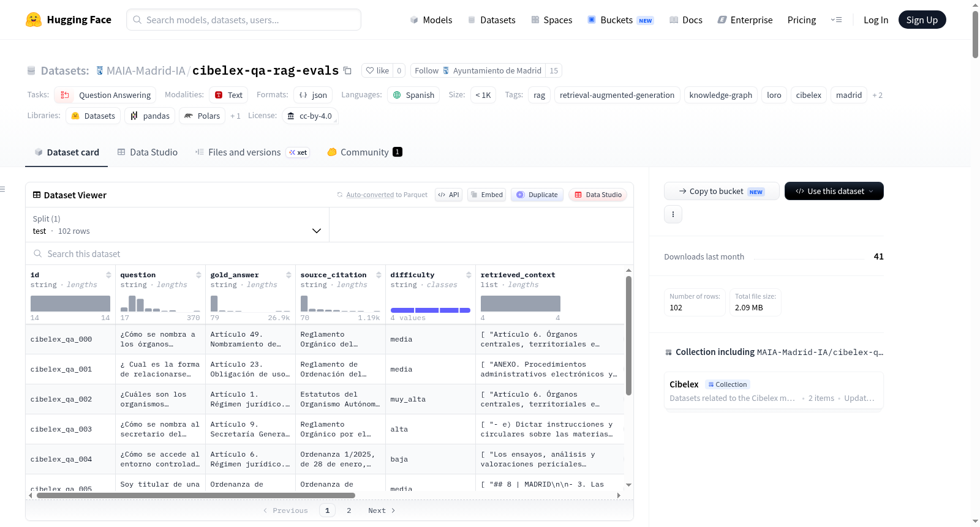Copy dataset name with the copy icon

pyautogui.click(x=347, y=70)
